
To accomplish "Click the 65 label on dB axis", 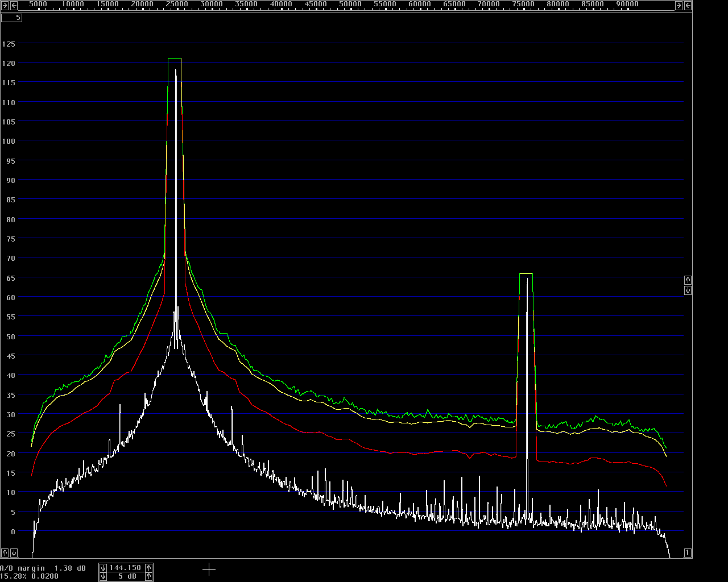I will click(11, 278).
